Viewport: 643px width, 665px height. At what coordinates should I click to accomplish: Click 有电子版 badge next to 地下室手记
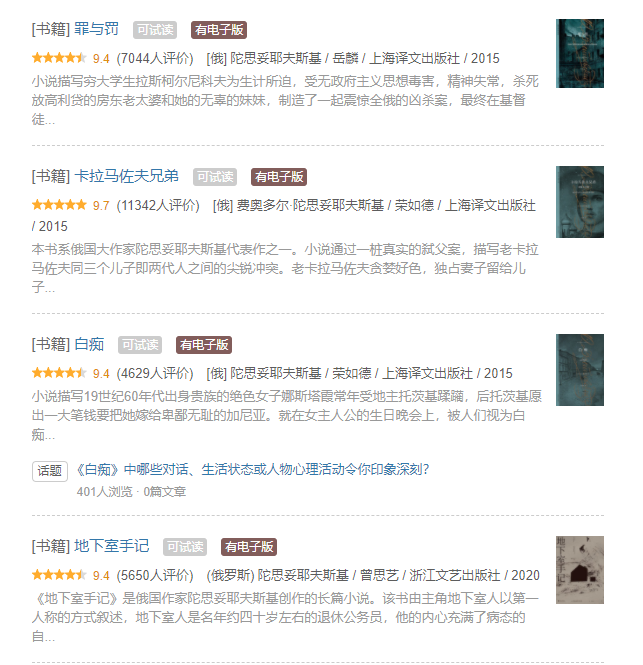pyautogui.click(x=249, y=547)
